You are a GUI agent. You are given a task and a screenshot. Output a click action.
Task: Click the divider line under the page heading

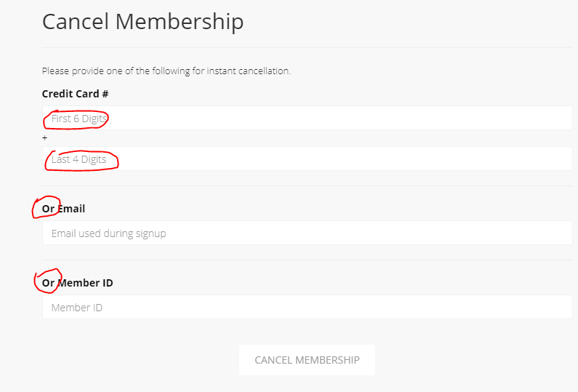tap(308, 47)
